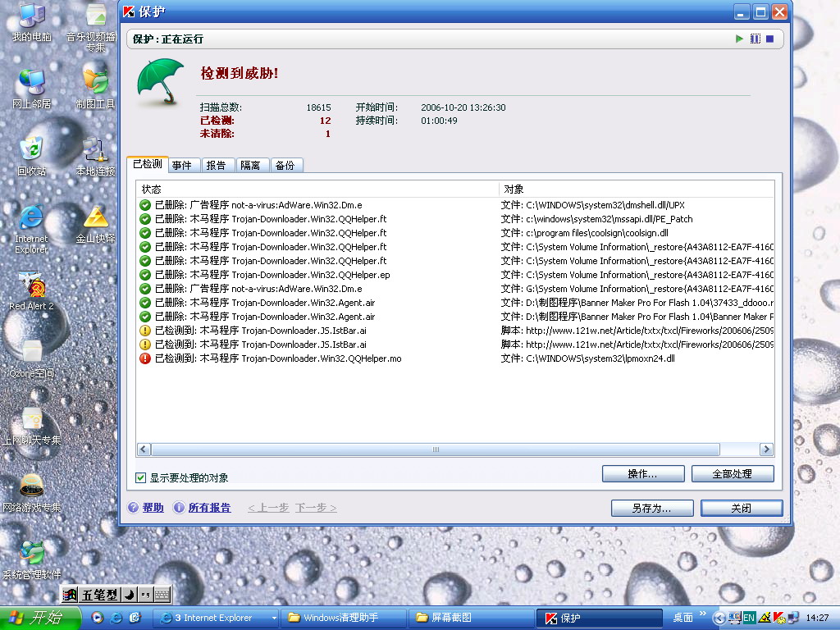The height and width of the screenshot is (630, 840).
Task: Select the 本地连接 desktop icon
Action: pyautogui.click(x=95, y=157)
